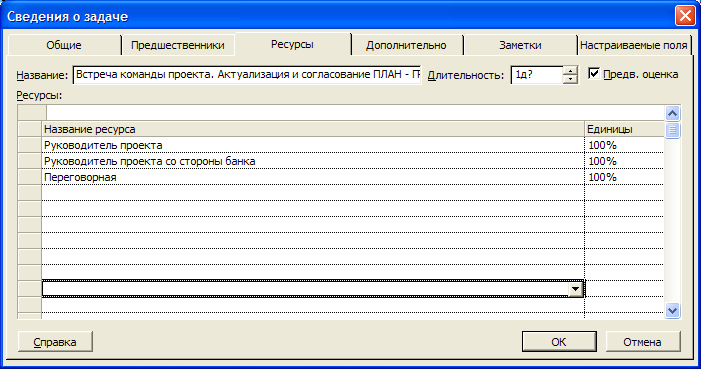Image resolution: width=701 pixels, height=369 pixels.
Task: Open the Заметки tab
Action: (x=520, y=45)
